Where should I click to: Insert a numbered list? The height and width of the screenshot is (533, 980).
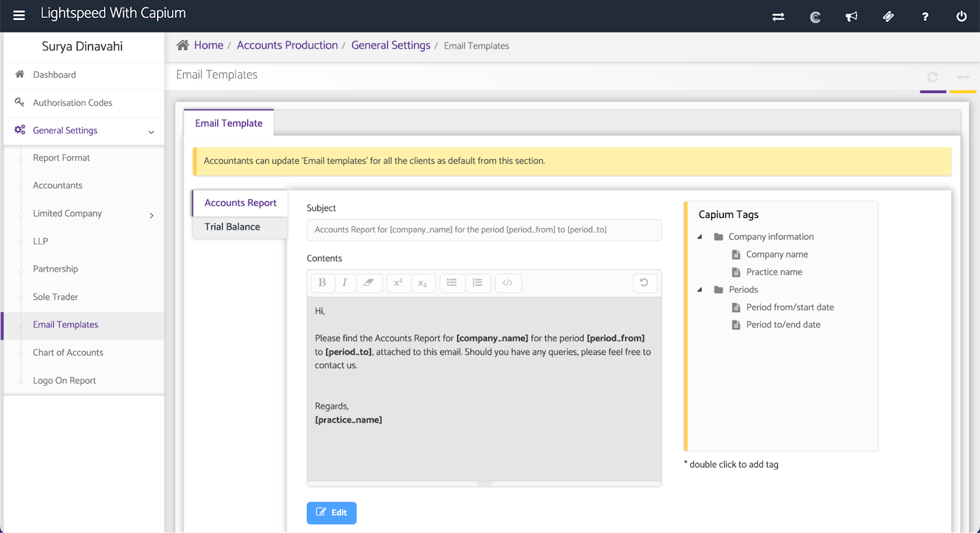tap(478, 283)
